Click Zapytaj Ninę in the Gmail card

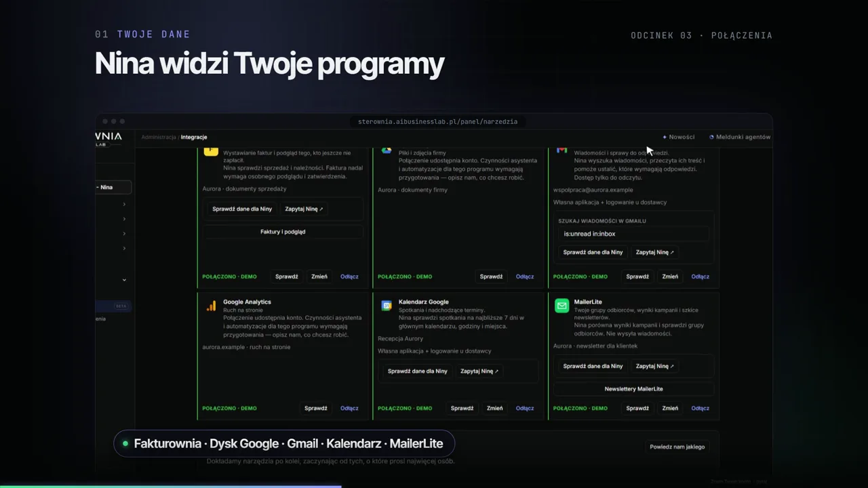[x=655, y=252]
